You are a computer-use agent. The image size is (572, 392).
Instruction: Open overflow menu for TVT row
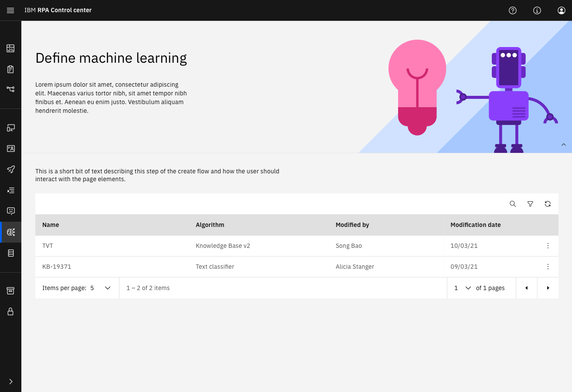coord(548,246)
